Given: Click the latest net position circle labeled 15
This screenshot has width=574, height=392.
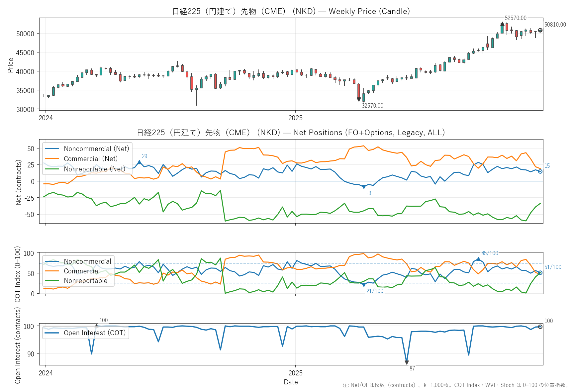Looking at the screenshot, I should click(540, 171).
